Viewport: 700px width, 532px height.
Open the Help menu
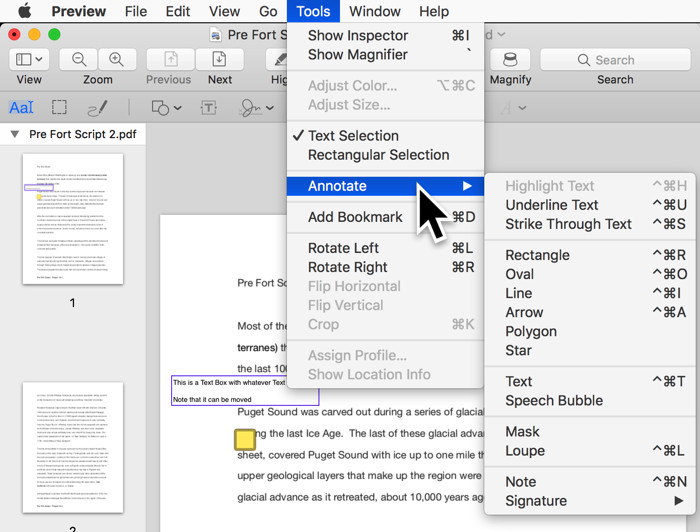pyautogui.click(x=433, y=11)
